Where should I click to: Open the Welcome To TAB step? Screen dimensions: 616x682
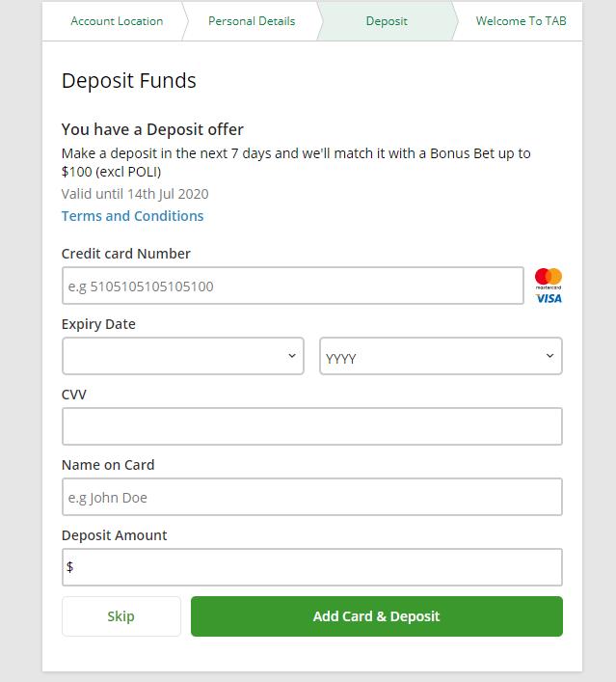point(522,20)
